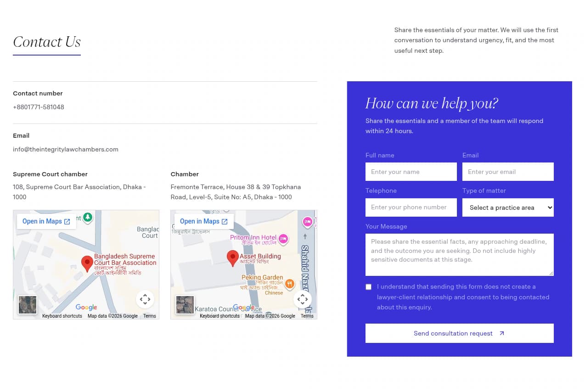Image resolution: width=585 pixels, height=392 pixels.
Task: Click the Pritom Inn Hotel lodging marker
Action: [283, 239]
